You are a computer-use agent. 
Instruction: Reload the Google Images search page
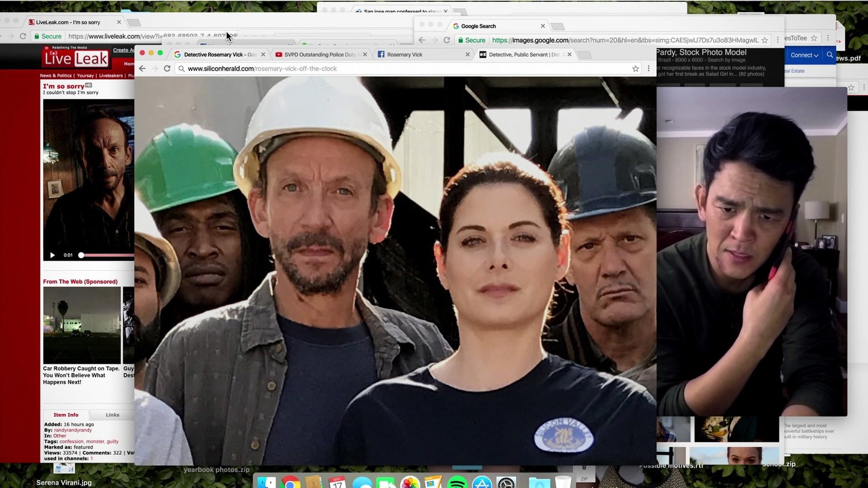coord(447,40)
